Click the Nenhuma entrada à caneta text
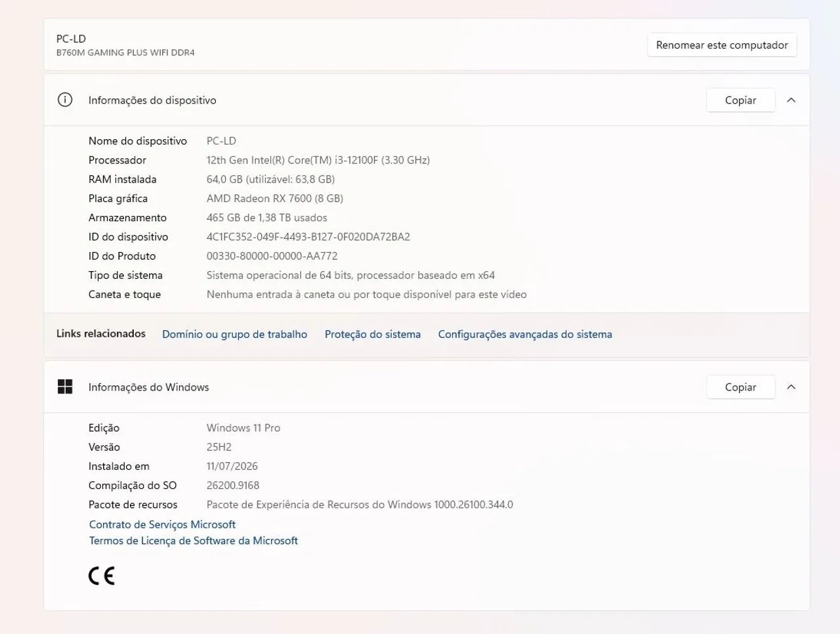840x634 pixels. (x=367, y=294)
